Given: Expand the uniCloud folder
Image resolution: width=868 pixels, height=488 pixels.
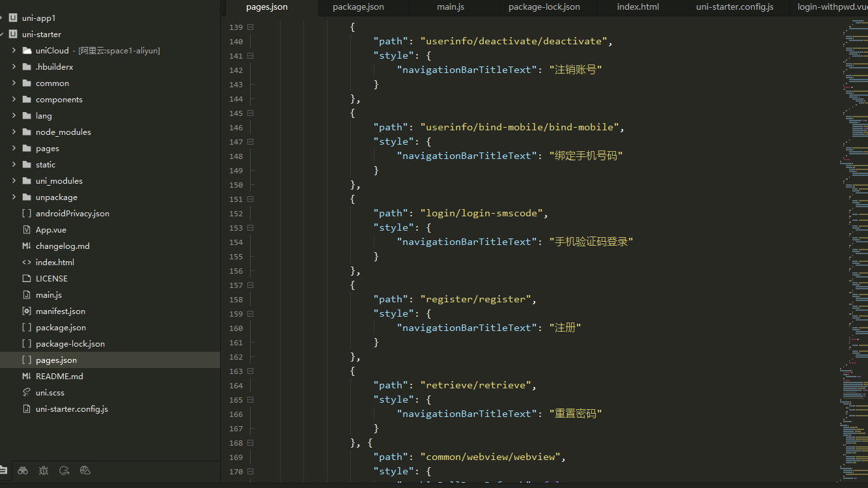Looking at the screenshot, I should point(14,51).
